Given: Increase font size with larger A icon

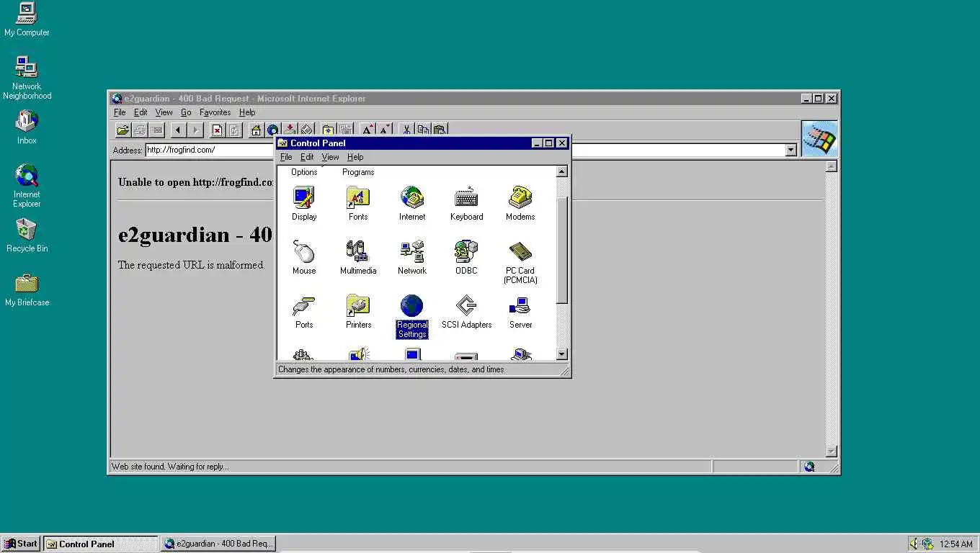Looking at the screenshot, I should [367, 130].
